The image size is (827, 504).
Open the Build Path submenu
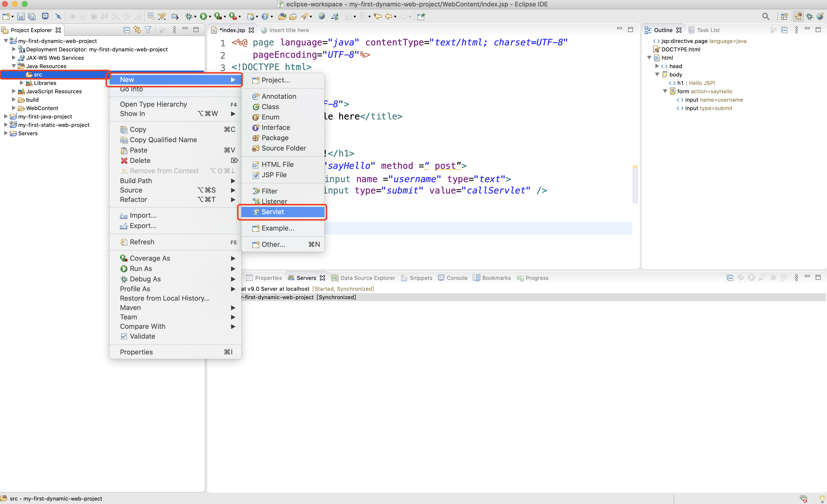175,181
